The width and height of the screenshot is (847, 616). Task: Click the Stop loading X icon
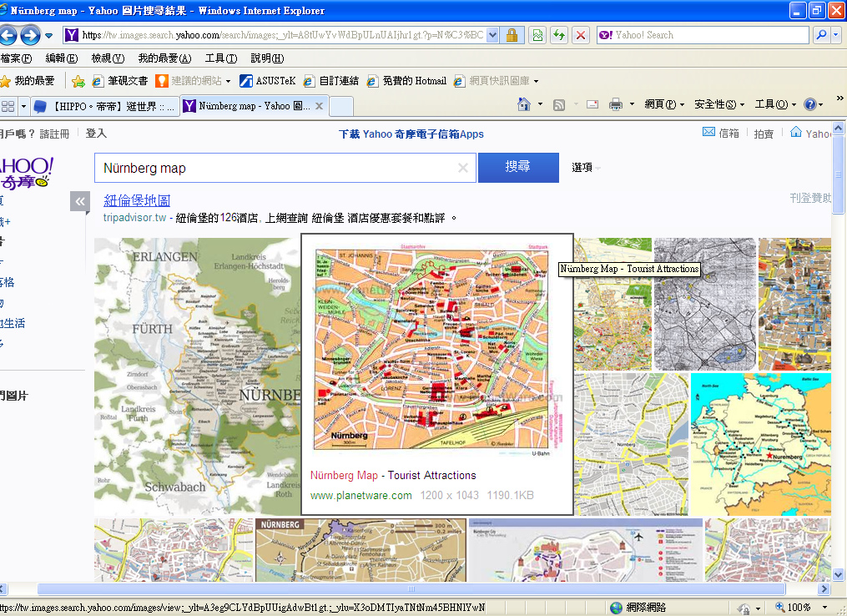(x=581, y=35)
